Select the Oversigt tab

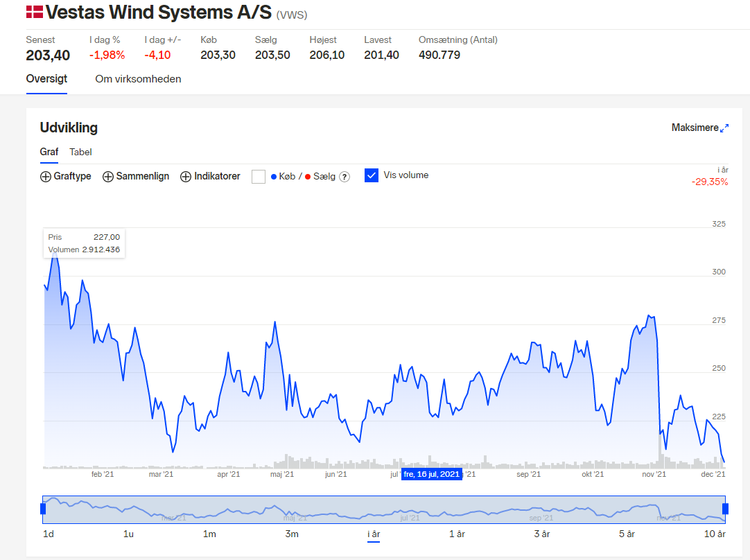pos(46,79)
